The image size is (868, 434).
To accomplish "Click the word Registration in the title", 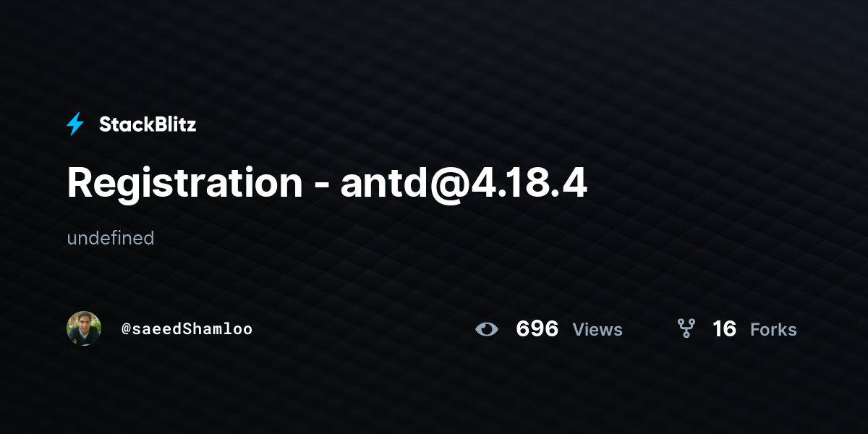I will (x=185, y=184).
